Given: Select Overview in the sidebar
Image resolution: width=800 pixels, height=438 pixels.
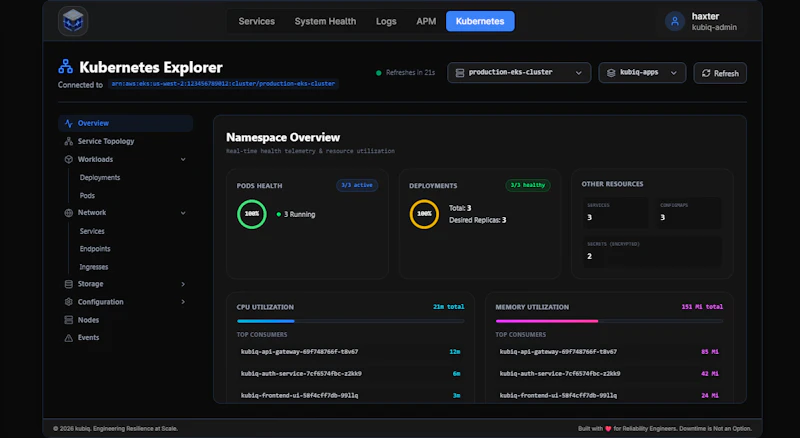Looking at the screenshot, I should coord(126,123).
